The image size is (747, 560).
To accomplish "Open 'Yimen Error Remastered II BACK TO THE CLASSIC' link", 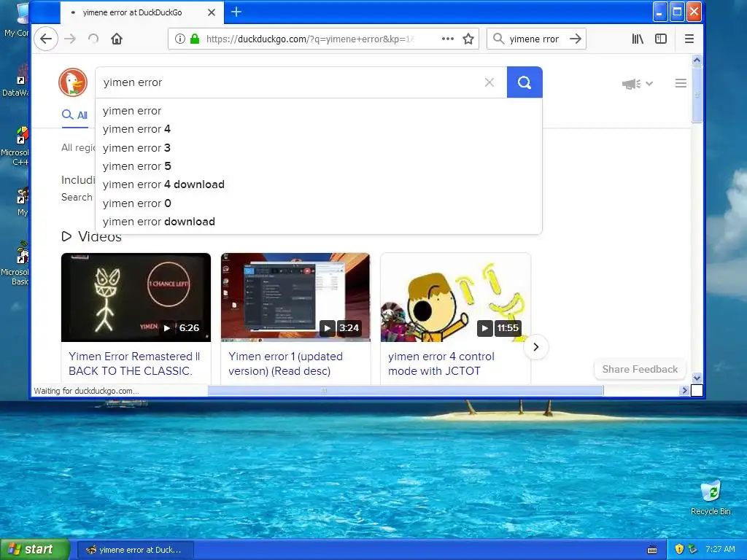I will point(134,364).
